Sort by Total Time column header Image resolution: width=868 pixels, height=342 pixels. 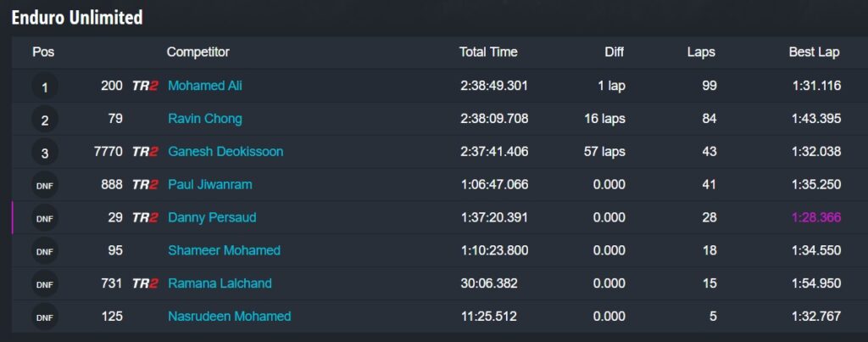(x=488, y=53)
